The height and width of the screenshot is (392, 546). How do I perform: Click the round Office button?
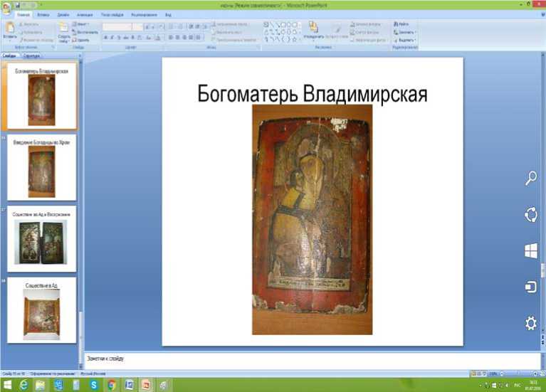[6, 8]
